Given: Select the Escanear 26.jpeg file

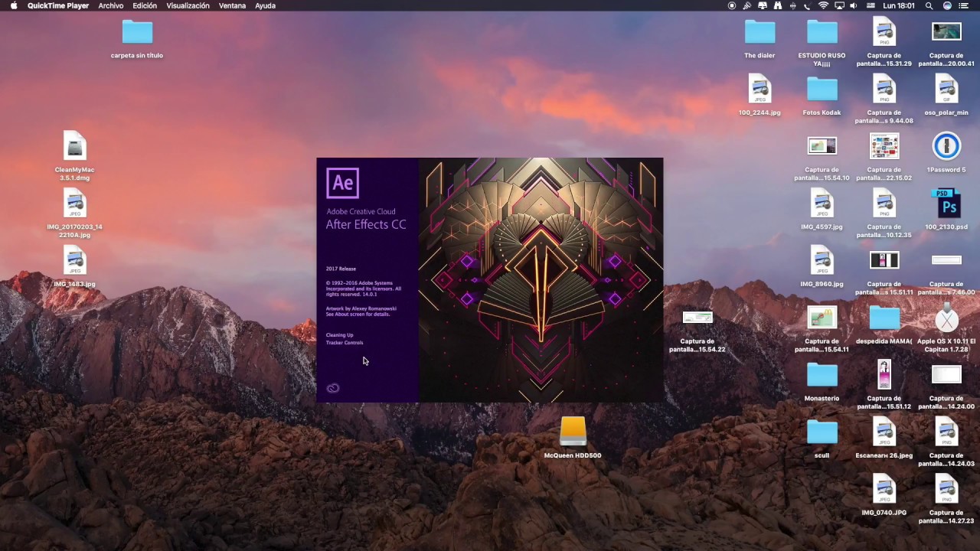Looking at the screenshot, I should [x=884, y=432].
